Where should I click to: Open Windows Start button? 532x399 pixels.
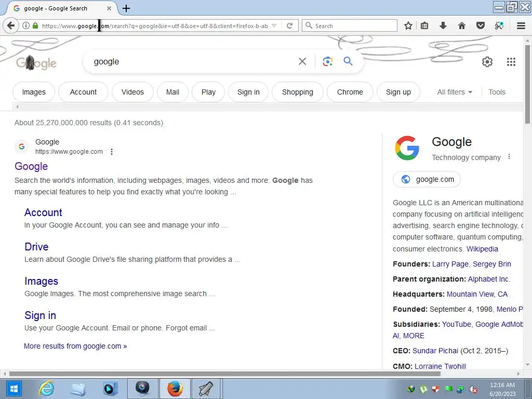(14, 389)
